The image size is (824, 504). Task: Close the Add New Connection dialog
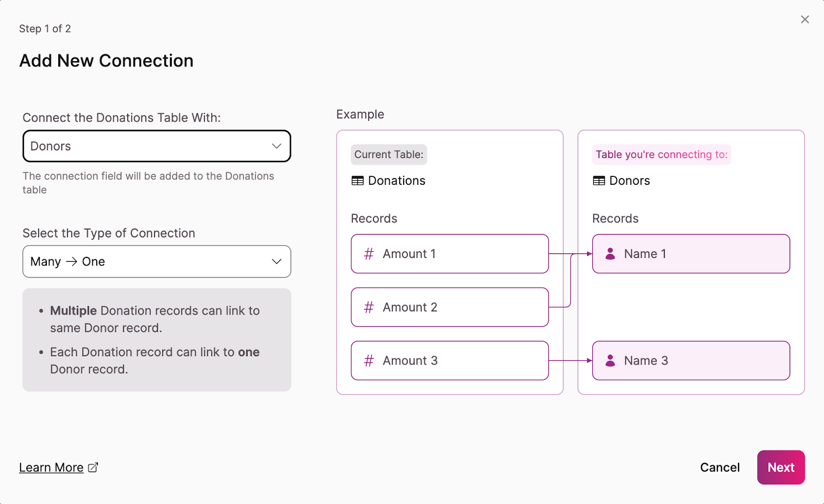pyautogui.click(x=804, y=20)
